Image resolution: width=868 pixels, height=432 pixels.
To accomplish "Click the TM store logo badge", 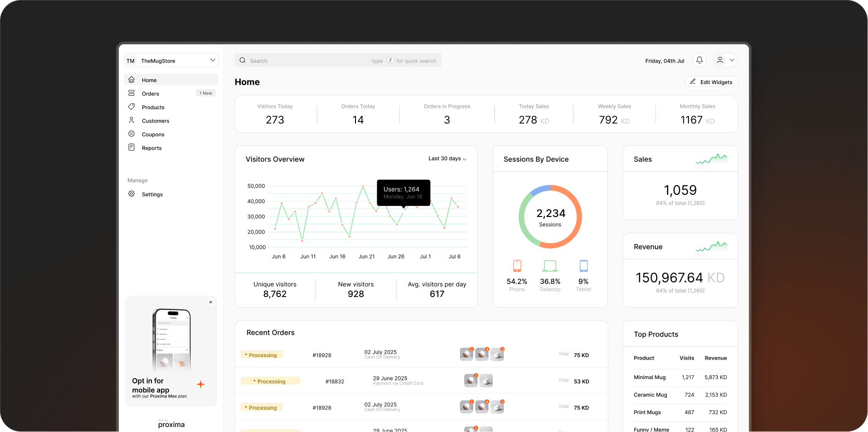I will (x=131, y=61).
